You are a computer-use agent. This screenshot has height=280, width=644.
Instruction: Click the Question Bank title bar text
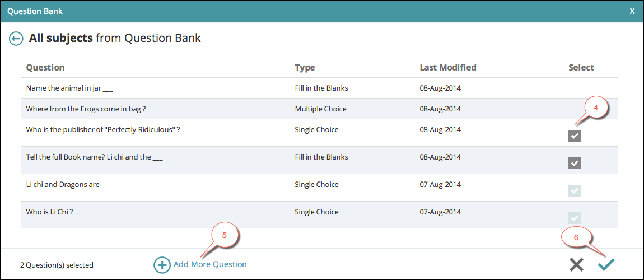[x=35, y=11]
